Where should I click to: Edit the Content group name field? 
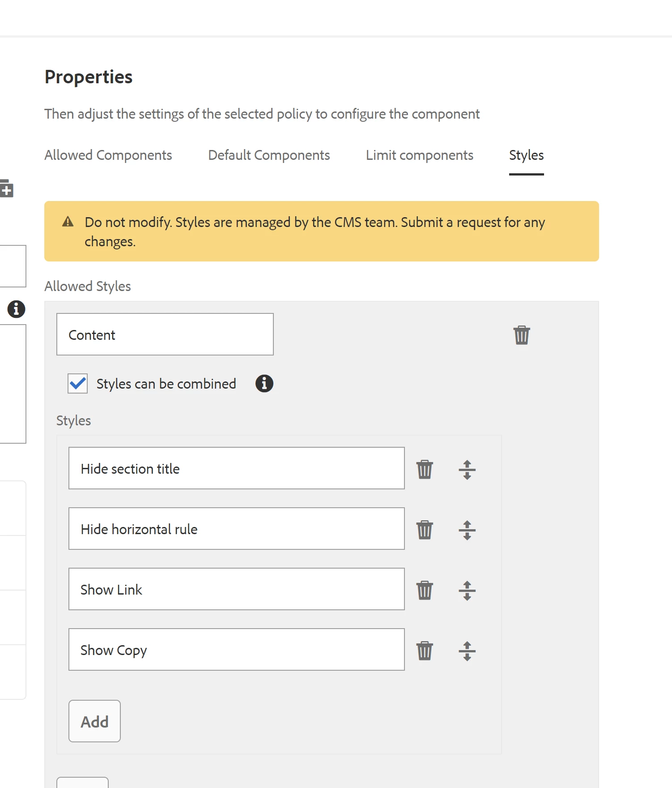click(165, 334)
